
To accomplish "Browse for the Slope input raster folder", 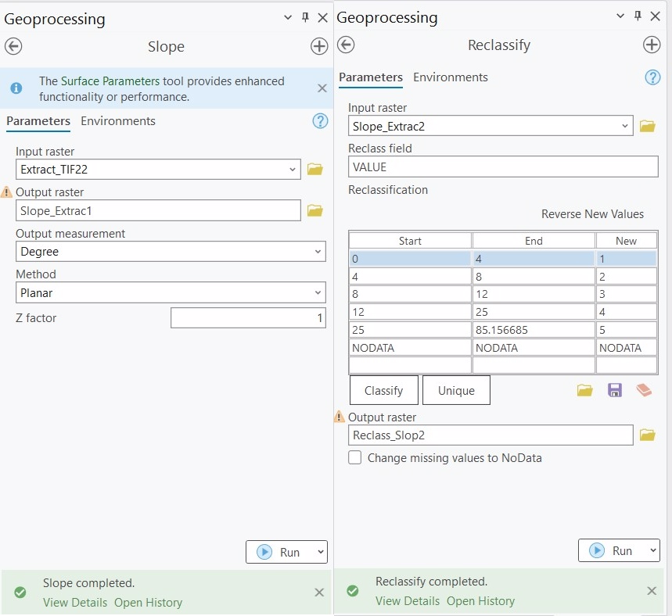I will point(315,169).
